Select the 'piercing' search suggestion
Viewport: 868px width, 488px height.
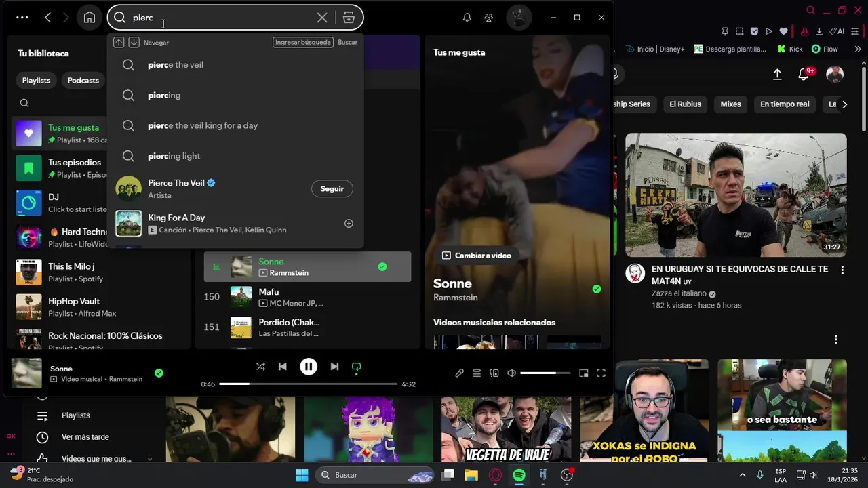click(235, 96)
